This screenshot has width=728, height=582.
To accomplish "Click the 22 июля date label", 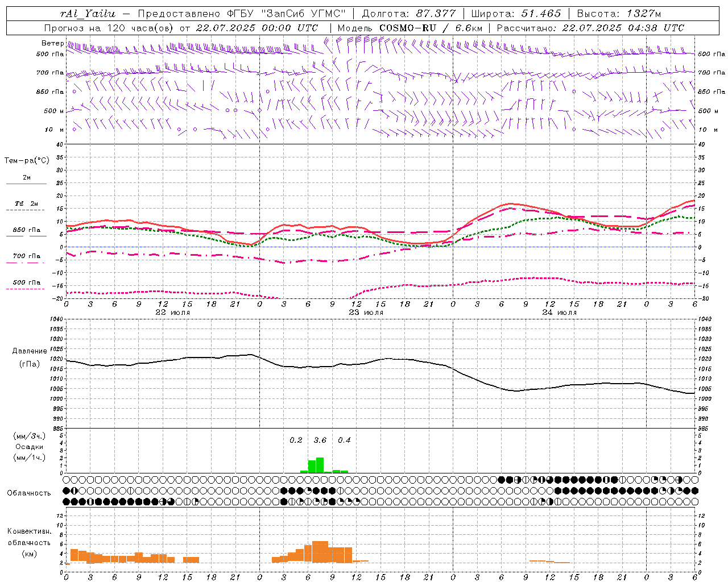I will pyautogui.click(x=173, y=313).
